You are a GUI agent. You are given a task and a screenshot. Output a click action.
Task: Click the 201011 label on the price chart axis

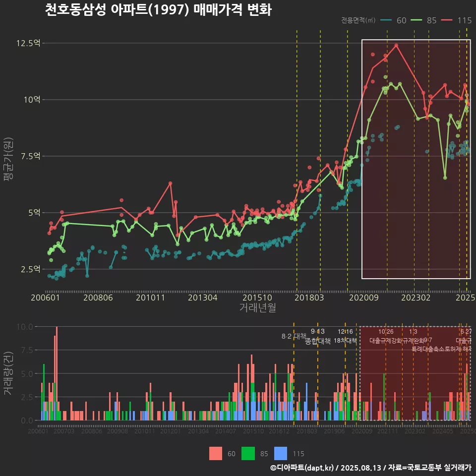(150, 297)
